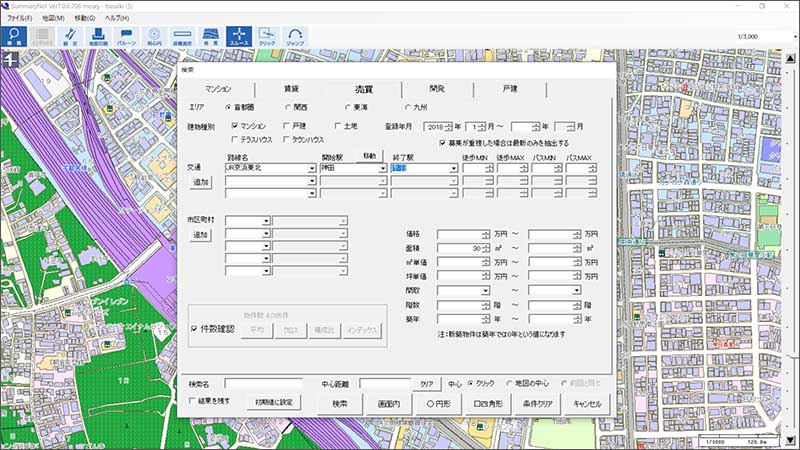Image resolution: width=800 pixels, height=450 pixels.
Task: Enable the タウンハウス checkbox
Action: pyautogui.click(x=286, y=139)
